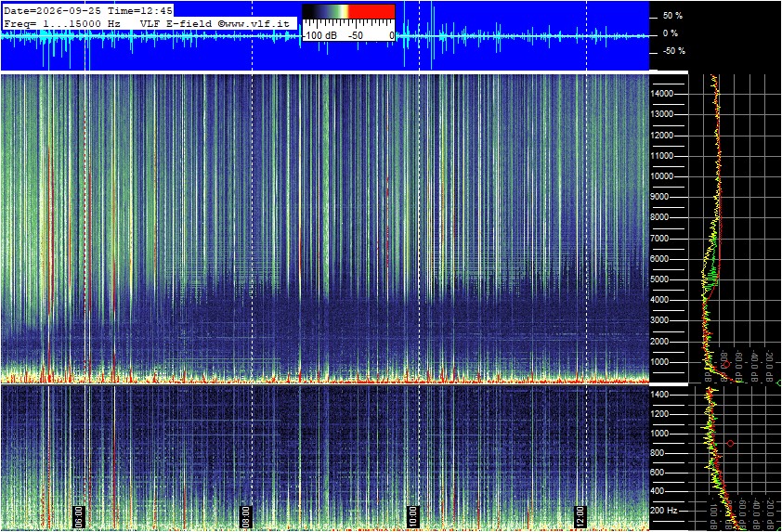This screenshot has height=532, width=782.
Task: Click the '0 %' amplitude axis label
Action: click(x=671, y=33)
